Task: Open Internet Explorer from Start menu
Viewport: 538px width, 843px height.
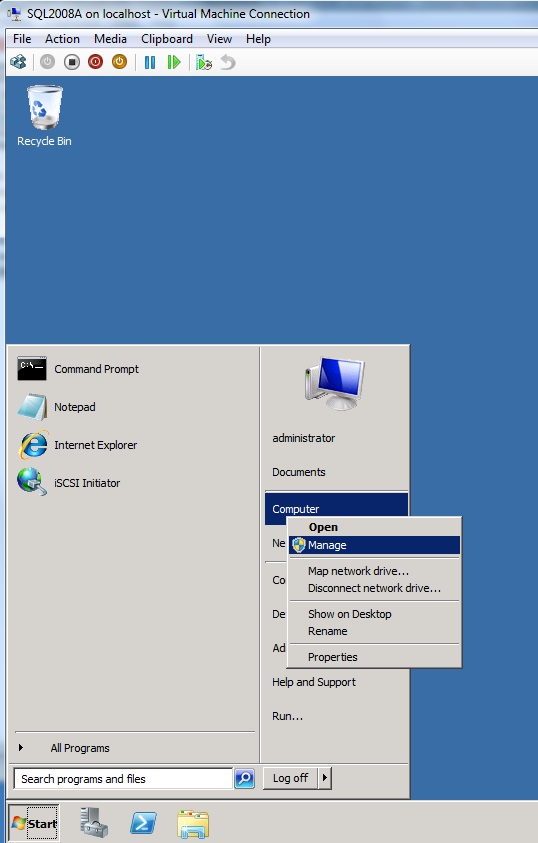Action: click(x=77, y=445)
